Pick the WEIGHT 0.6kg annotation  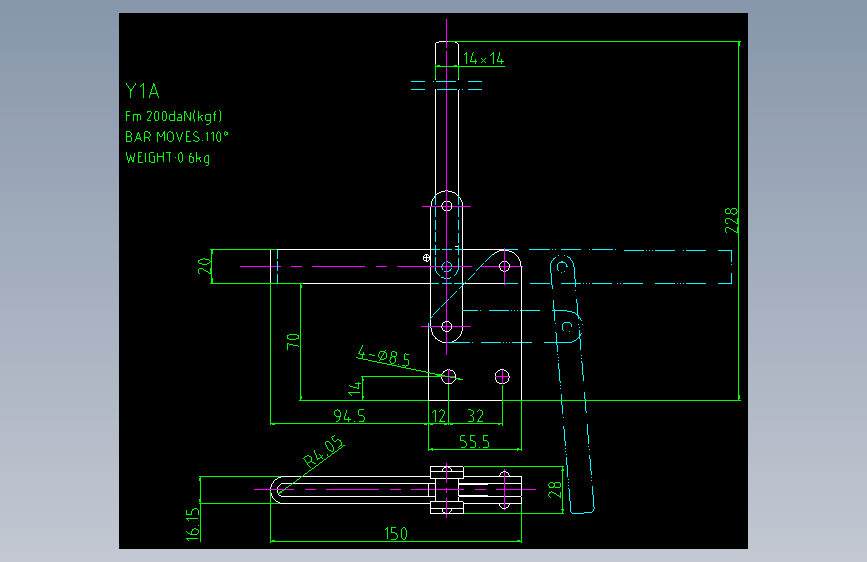coord(168,158)
